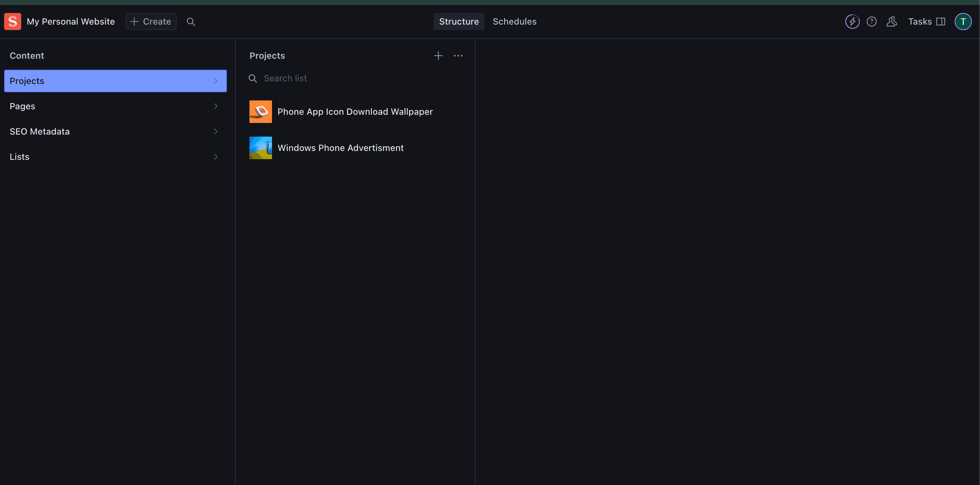
Task: Add a new project with plus icon
Action: pos(438,56)
